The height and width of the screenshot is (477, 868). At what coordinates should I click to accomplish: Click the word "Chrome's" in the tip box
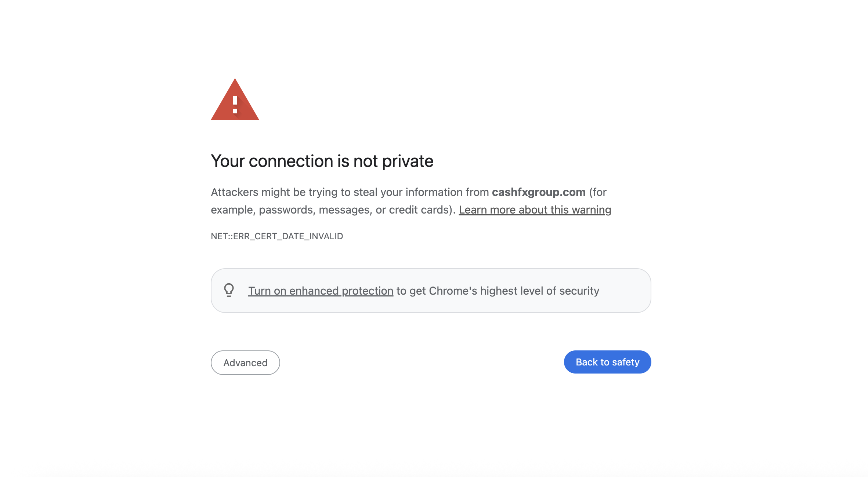[x=453, y=291]
